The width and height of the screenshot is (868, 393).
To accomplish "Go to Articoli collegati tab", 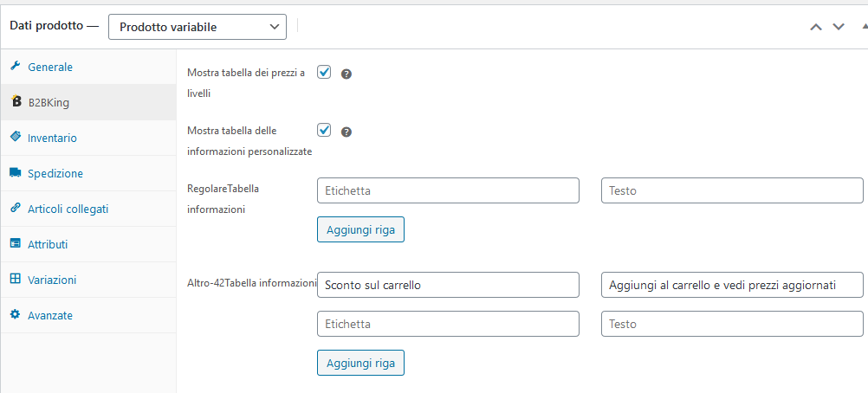I will (x=88, y=208).
